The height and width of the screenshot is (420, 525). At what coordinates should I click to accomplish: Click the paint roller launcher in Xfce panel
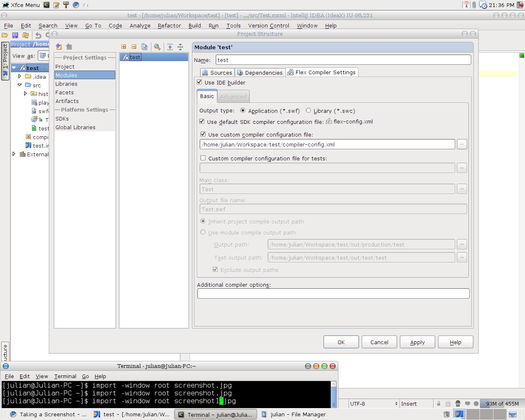click(66, 5)
